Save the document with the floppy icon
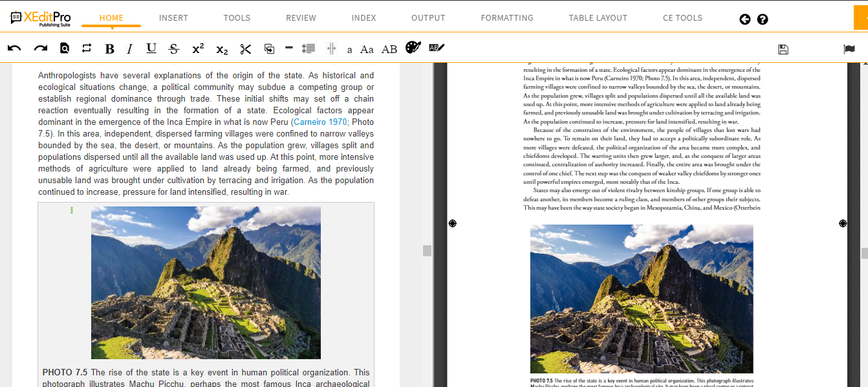Screen dimensions: 868x387 pos(783,49)
